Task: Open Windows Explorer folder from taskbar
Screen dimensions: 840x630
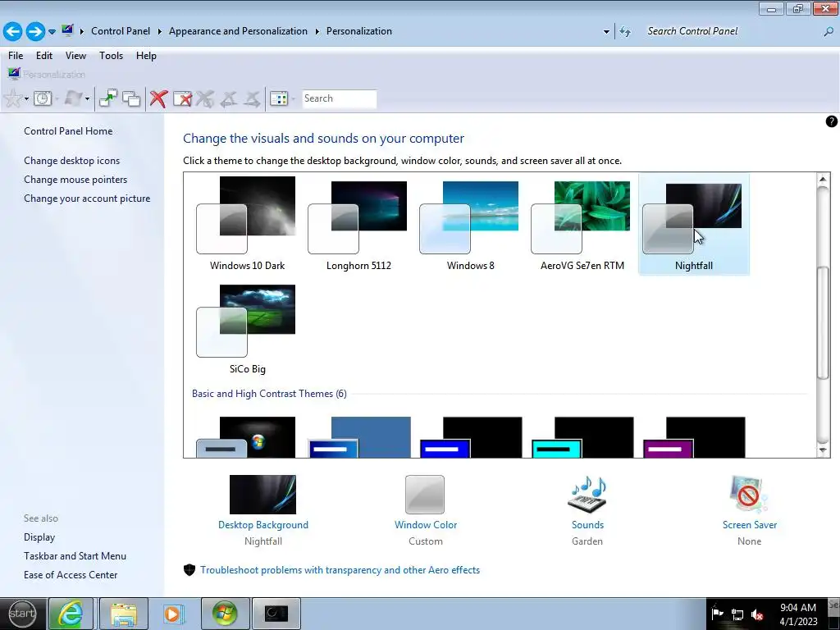Action: point(124,614)
